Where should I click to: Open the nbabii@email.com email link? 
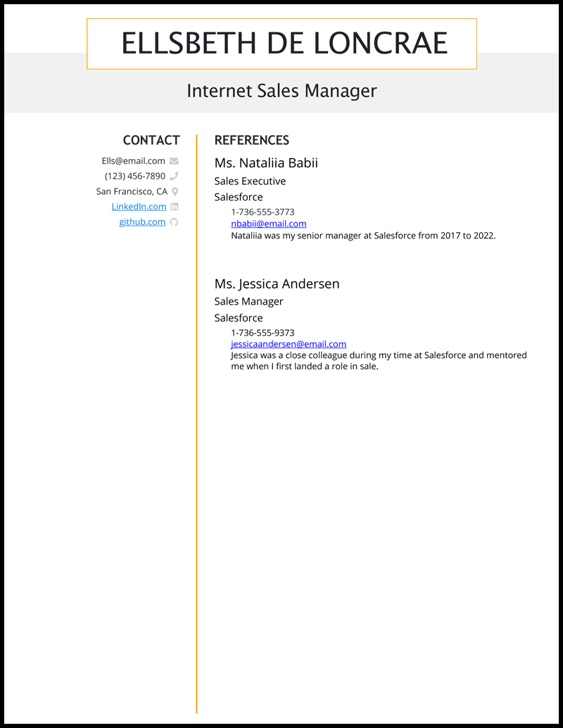[269, 224]
